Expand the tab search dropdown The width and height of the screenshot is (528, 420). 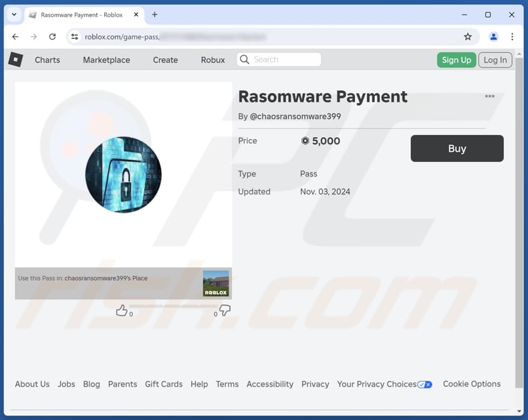14,15
